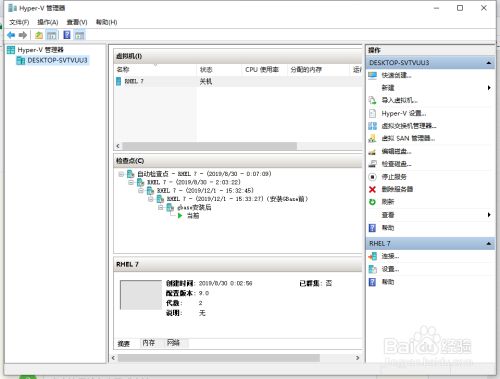Viewport: 500px width, 379px height.
Task: Select the RHEL 7 (2019/12/1 - 15:32:45) checkpoint
Action: pos(205,191)
